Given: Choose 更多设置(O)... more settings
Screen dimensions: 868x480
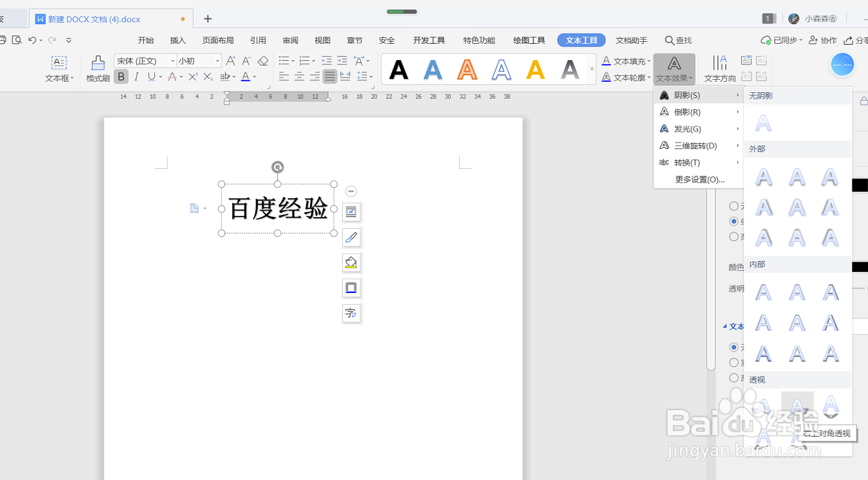Looking at the screenshot, I should (699, 180).
